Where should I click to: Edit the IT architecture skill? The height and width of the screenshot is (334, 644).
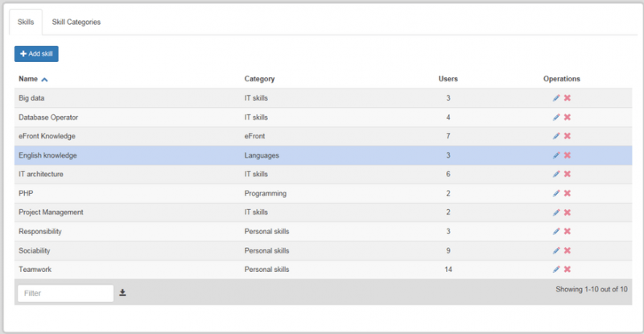pos(556,174)
